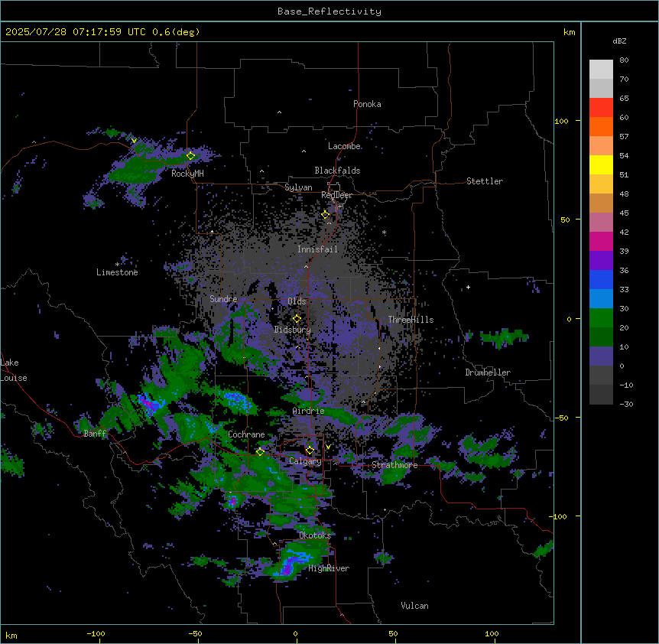
Task: Select the Blackfalds label
Action: (337, 171)
